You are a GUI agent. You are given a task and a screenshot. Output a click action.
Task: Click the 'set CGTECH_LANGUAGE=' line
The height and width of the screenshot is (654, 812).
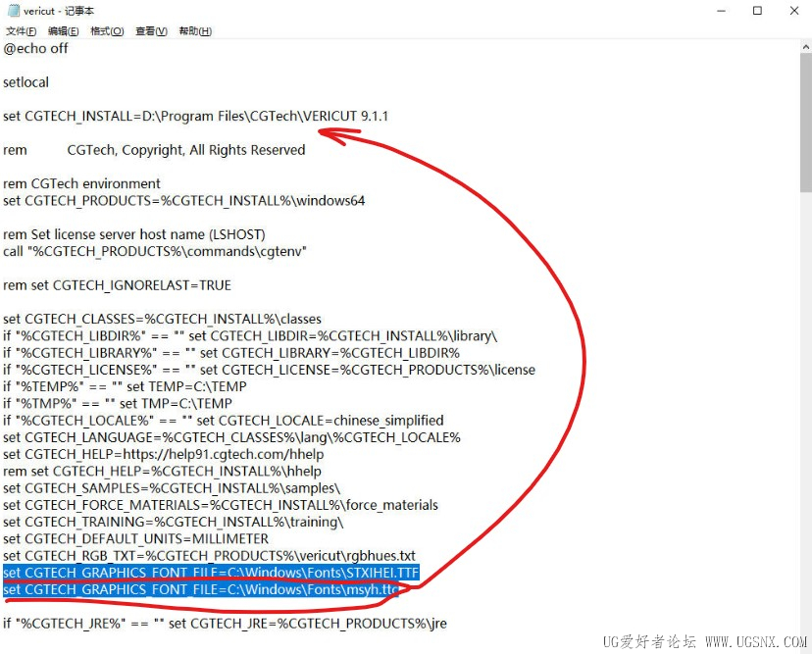pyautogui.click(x=231, y=437)
